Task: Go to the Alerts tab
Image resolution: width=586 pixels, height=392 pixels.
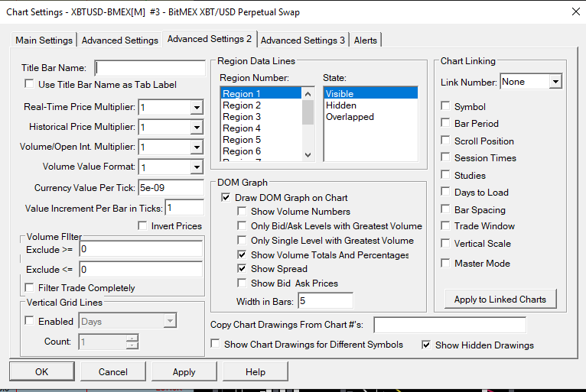Action: tap(365, 40)
